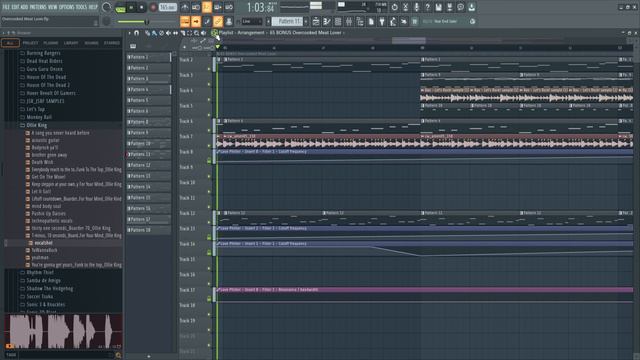
Task: Open the EDIT menu
Action: point(15,7)
